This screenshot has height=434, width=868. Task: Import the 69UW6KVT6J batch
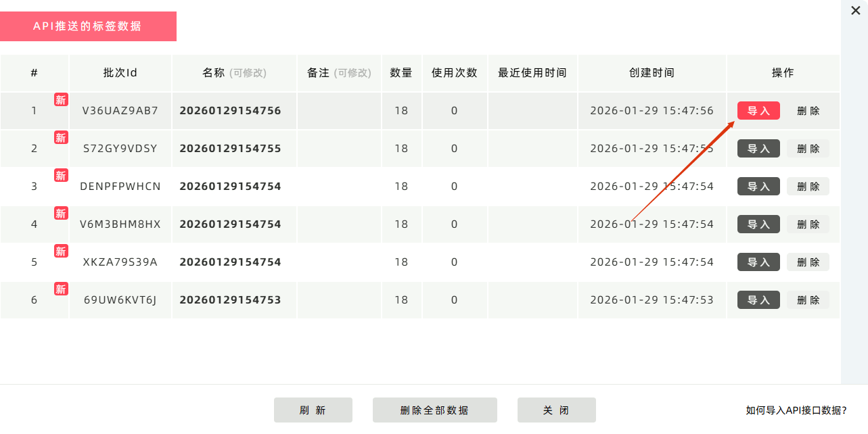(758, 300)
